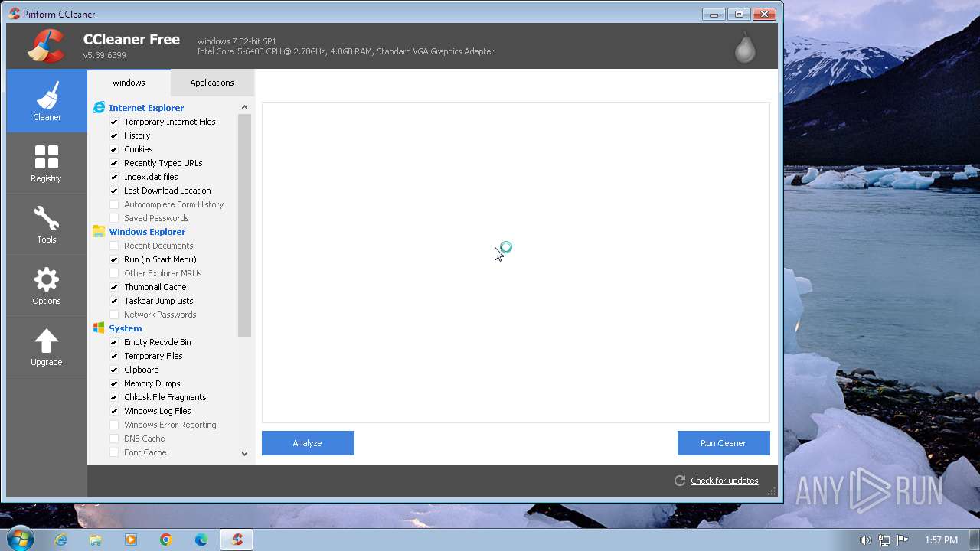Image resolution: width=980 pixels, height=551 pixels.
Task: Click the Run Cleaner button
Action: [x=724, y=443]
